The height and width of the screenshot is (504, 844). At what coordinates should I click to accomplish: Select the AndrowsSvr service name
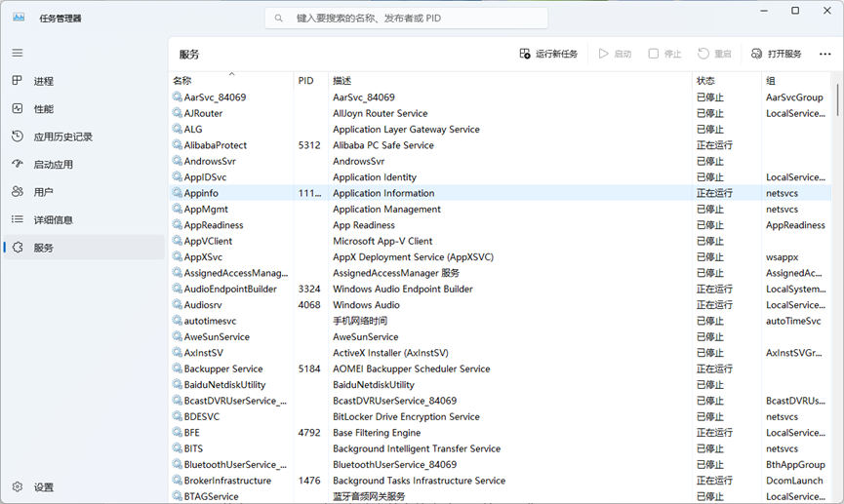click(210, 161)
